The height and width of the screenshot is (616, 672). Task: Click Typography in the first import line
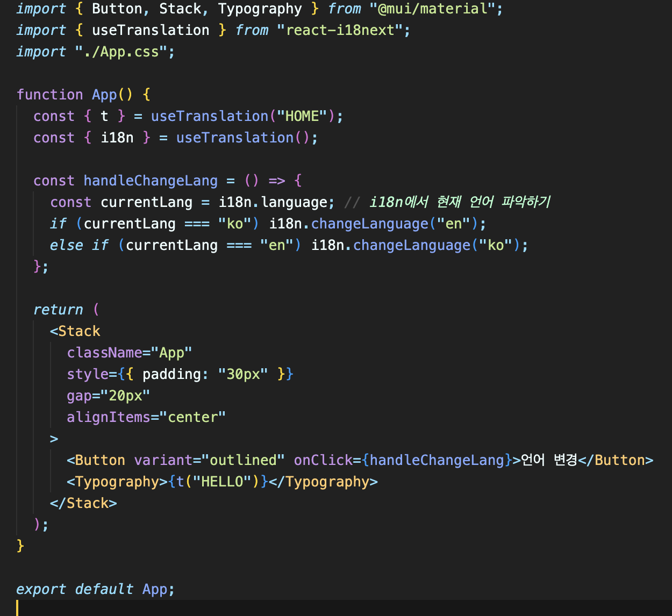click(260, 9)
